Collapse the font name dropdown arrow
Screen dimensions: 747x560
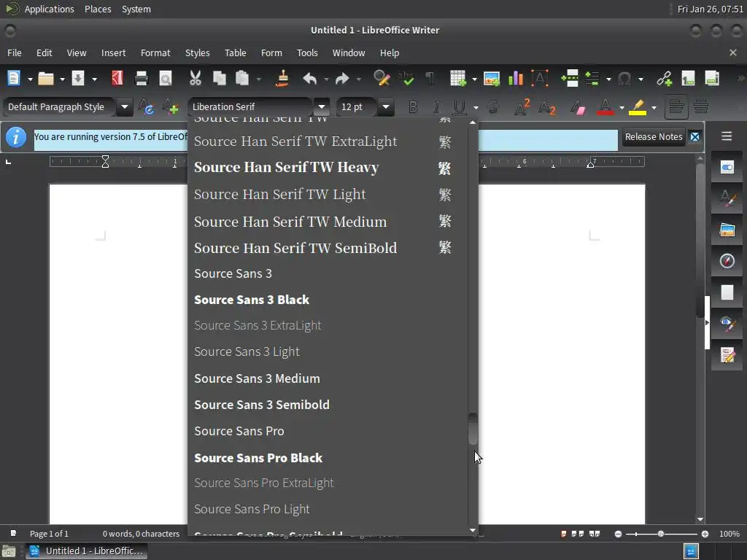(x=322, y=106)
